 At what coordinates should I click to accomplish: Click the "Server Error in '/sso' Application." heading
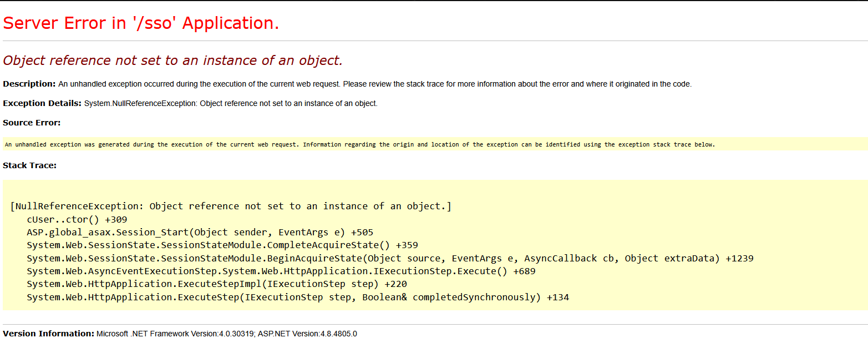[141, 23]
